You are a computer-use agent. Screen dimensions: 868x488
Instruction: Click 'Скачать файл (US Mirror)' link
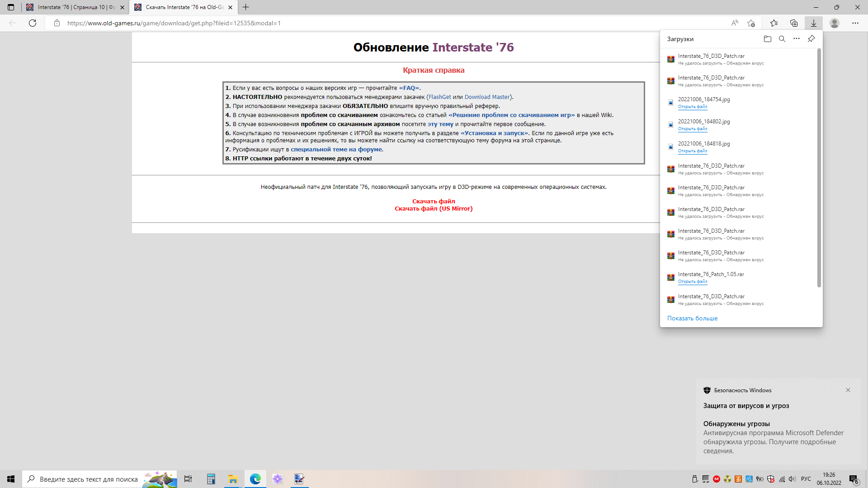click(x=433, y=209)
